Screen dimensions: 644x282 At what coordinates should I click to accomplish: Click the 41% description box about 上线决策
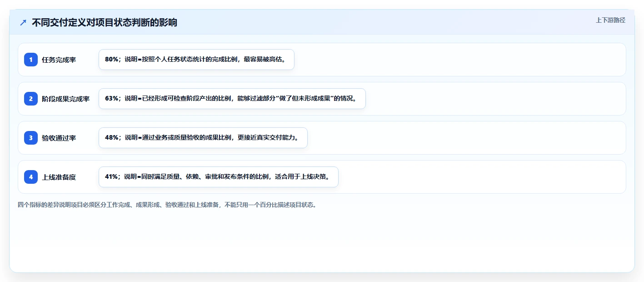219,177
